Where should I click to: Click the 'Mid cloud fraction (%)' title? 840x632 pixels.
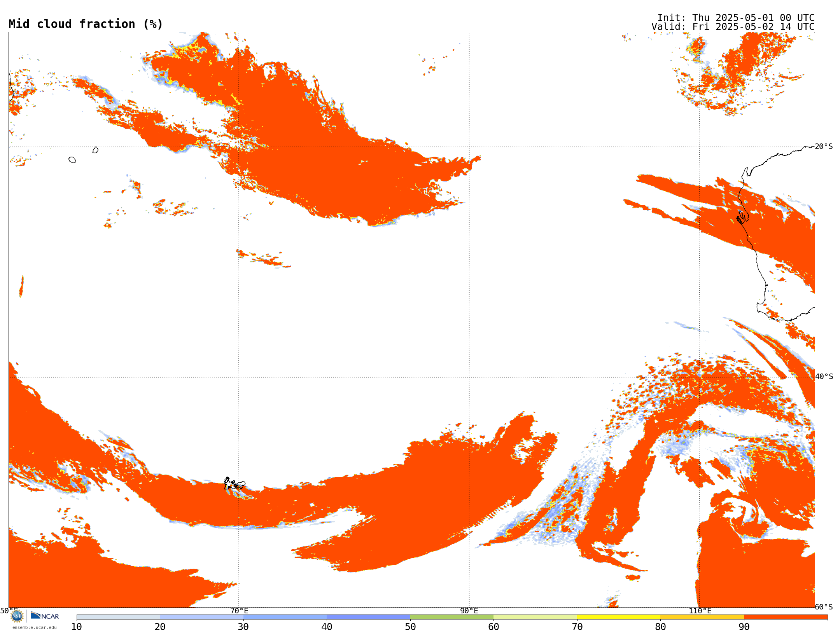[86, 24]
